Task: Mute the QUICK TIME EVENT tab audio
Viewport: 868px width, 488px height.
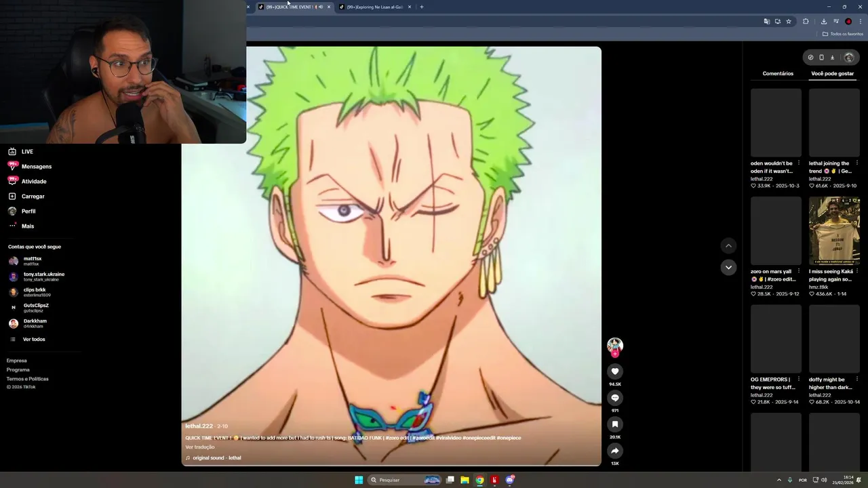Action: 320,7
